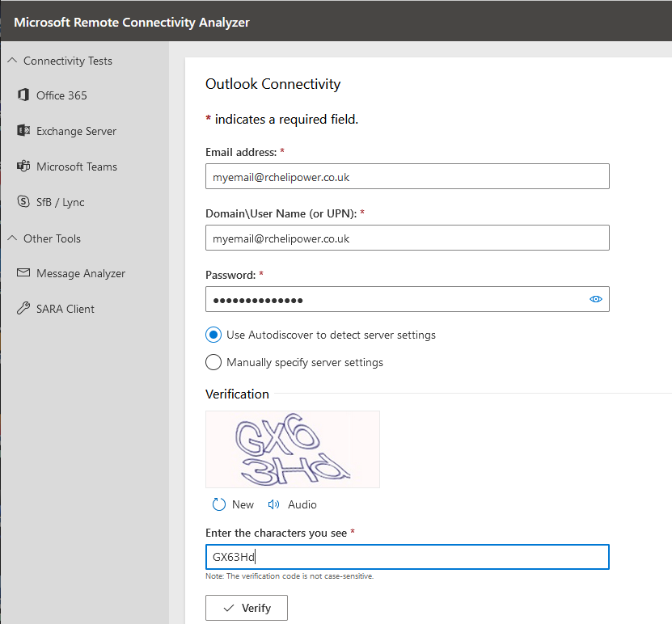Click the Outlook Connectivity page heading
Image resolution: width=672 pixels, height=624 pixels.
pos(273,84)
